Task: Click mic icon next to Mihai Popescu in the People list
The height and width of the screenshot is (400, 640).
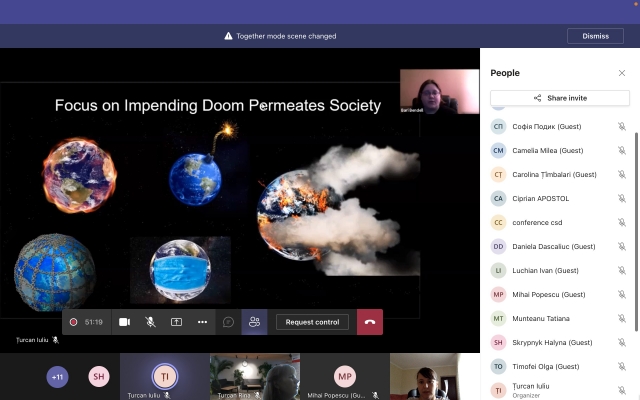Action: [622, 294]
